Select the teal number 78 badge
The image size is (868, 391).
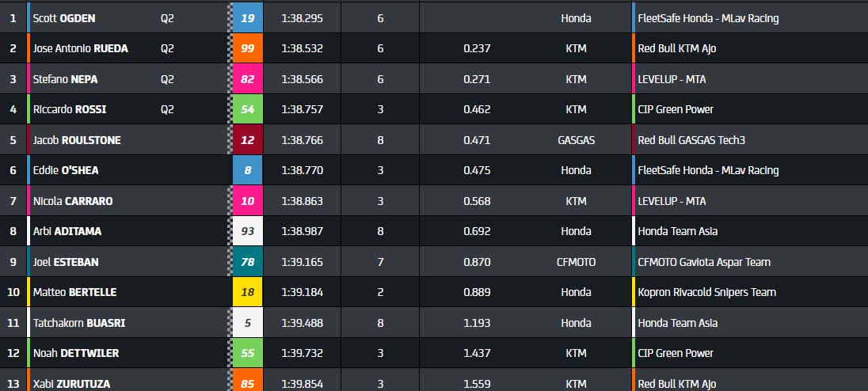(x=247, y=262)
